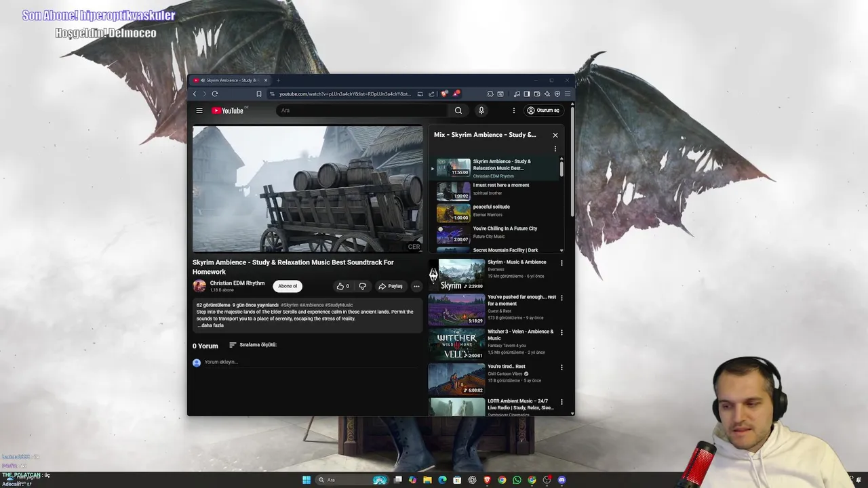868x488 pixels.
Task: Dislike the video with the thumbs-down icon
Action: [x=362, y=286]
